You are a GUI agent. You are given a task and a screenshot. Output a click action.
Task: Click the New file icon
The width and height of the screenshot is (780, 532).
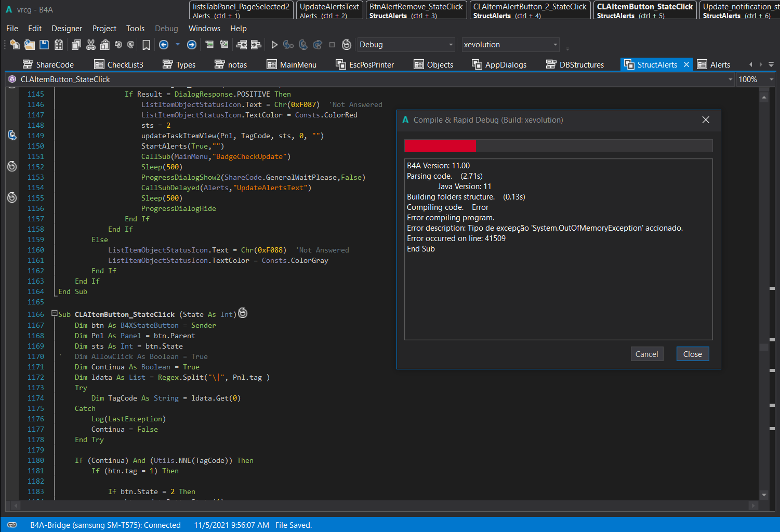(15, 45)
